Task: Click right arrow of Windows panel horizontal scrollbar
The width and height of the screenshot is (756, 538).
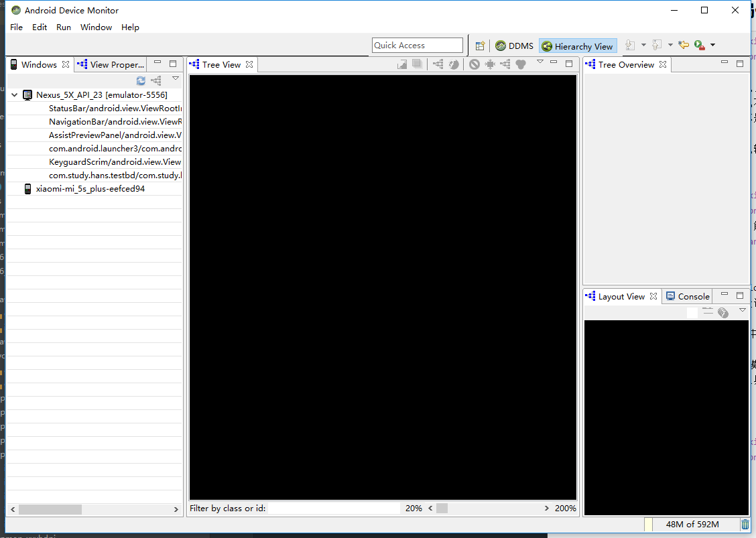Action: tap(176, 509)
